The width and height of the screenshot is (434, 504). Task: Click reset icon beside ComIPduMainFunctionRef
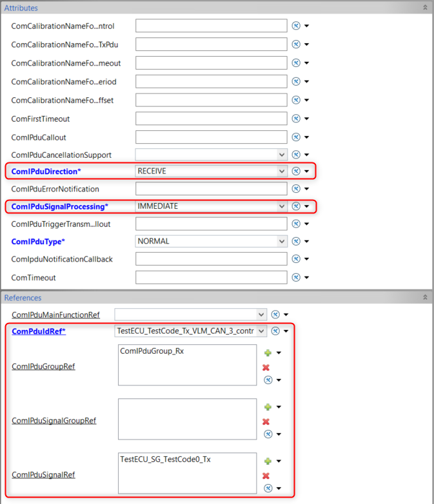[275, 315]
